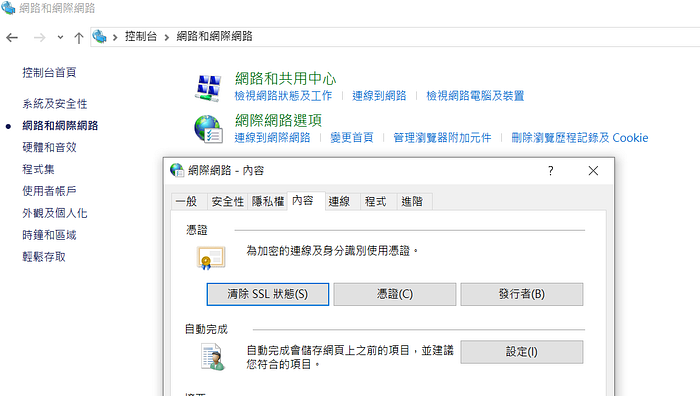This screenshot has width=700, height=396.
Task: Open the recent locations dropdown chevron
Action: click(x=60, y=38)
